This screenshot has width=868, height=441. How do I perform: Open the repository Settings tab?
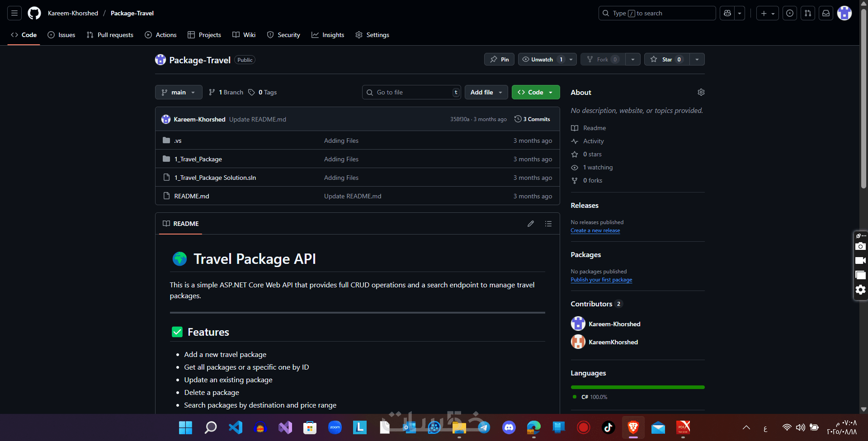pyautogui.click(x=372, y=35)
